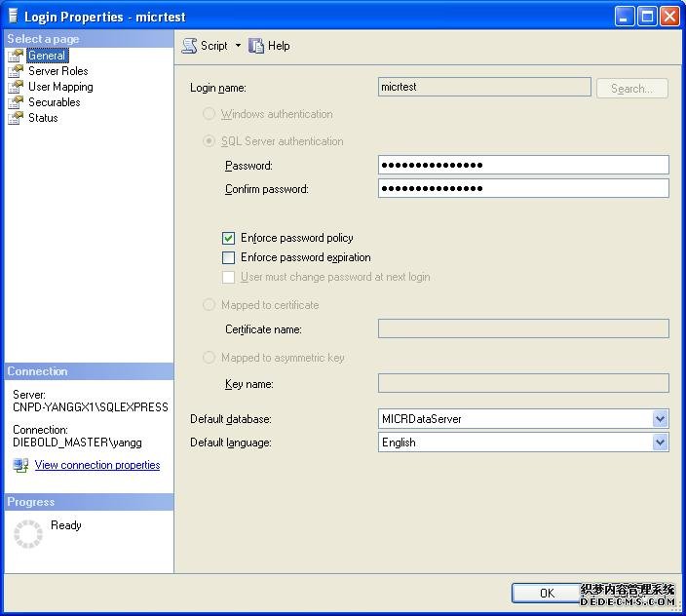Viewport: 686px width, 616px height.
Task: Open the Default database dropdown
Action: click(x=660, y=419)
